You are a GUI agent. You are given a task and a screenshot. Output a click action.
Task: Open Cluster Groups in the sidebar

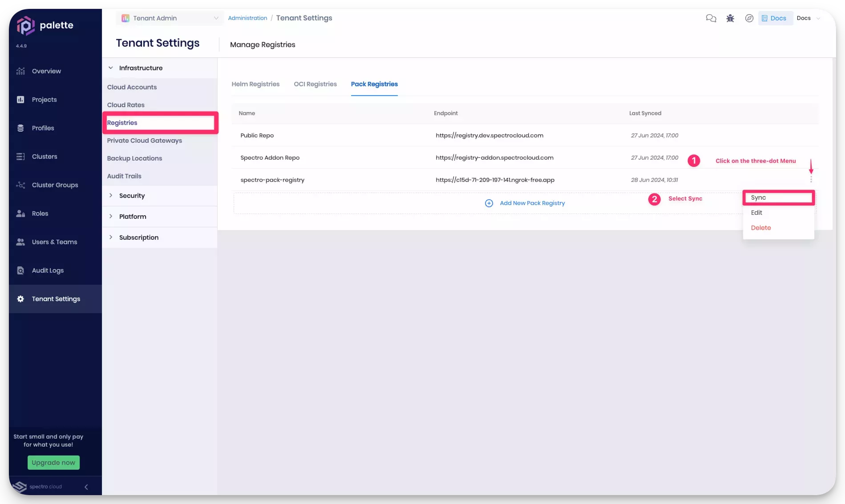click(55, 185)
